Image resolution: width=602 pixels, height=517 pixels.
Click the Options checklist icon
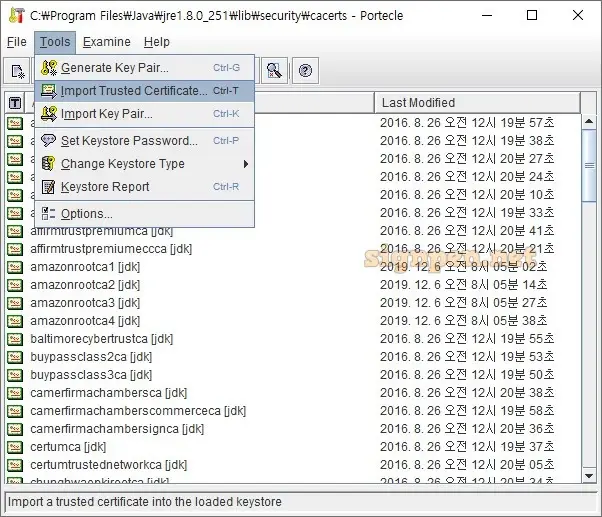click(48, 214)
